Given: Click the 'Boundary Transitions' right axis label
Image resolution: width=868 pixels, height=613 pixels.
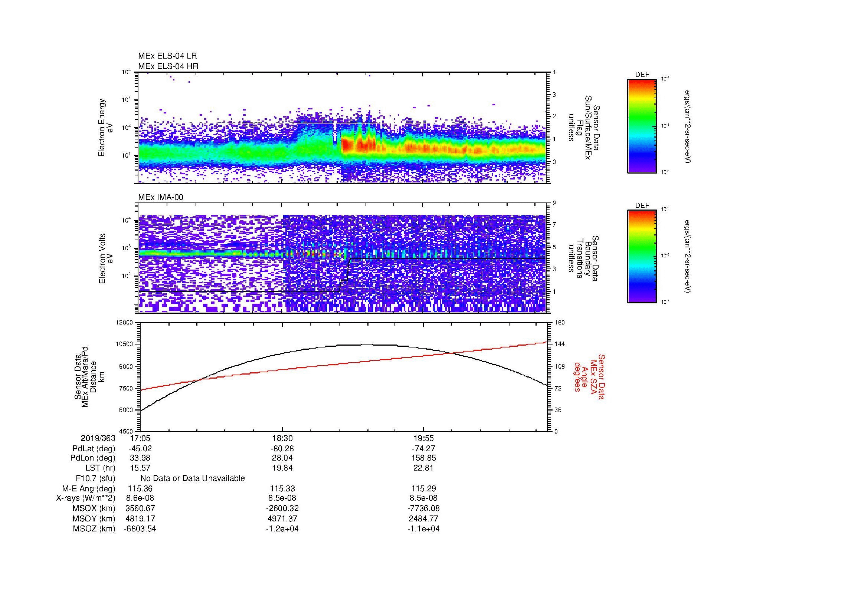Looking at the screenshot, I should [584, 258].
